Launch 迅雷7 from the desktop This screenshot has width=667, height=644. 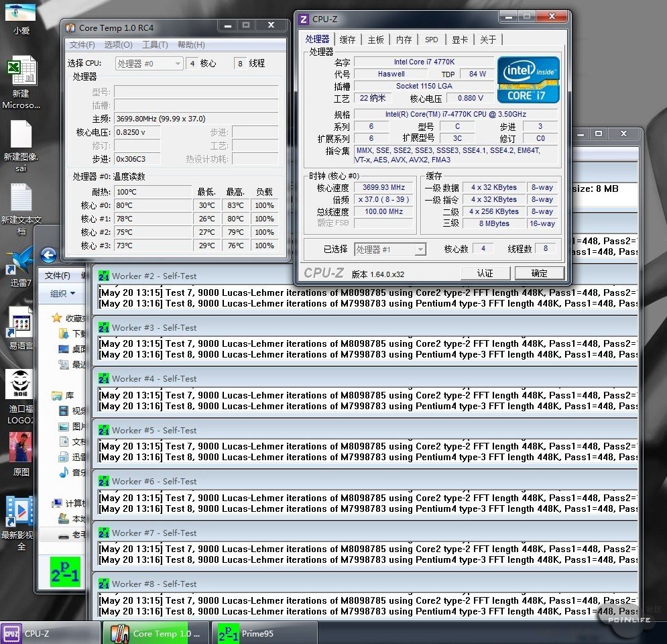point(20,265)
